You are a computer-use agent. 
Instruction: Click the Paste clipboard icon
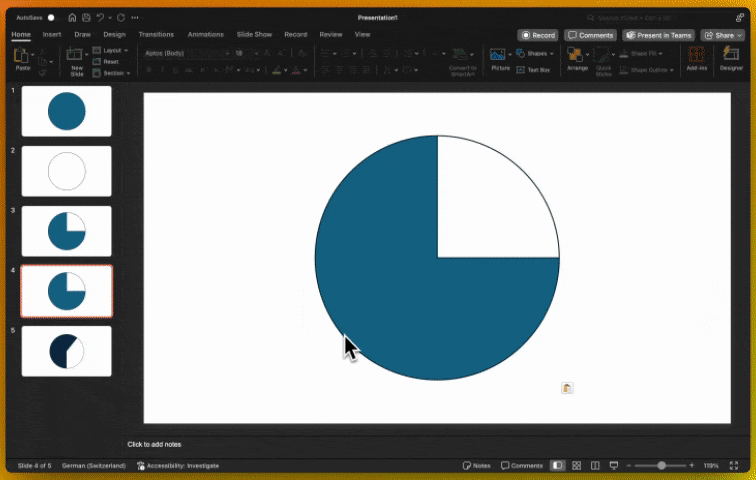pyautogui.click(x=21, y=55)
